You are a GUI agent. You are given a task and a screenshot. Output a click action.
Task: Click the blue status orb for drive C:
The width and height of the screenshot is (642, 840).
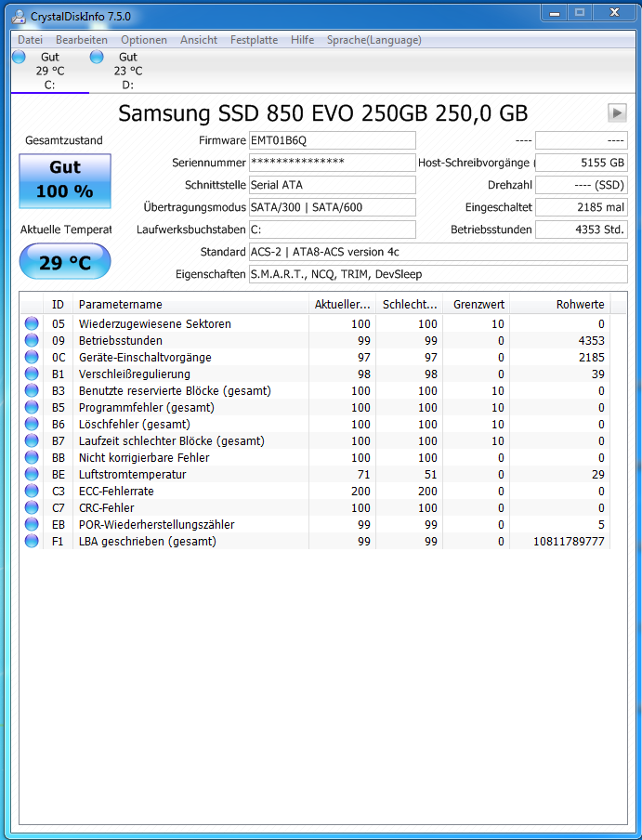coord(19,57)
